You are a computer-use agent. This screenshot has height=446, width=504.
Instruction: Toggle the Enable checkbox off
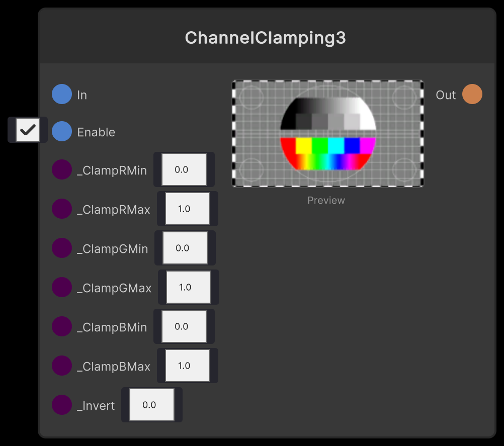pyautogui.click(x=27, y=129)
